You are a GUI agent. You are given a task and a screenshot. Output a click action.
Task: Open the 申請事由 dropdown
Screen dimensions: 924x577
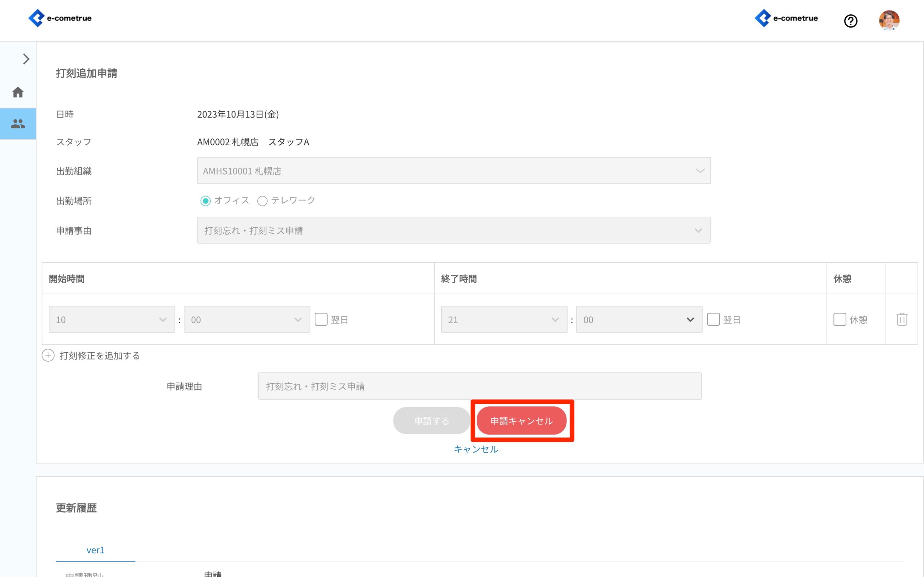[x=453, y=230]
